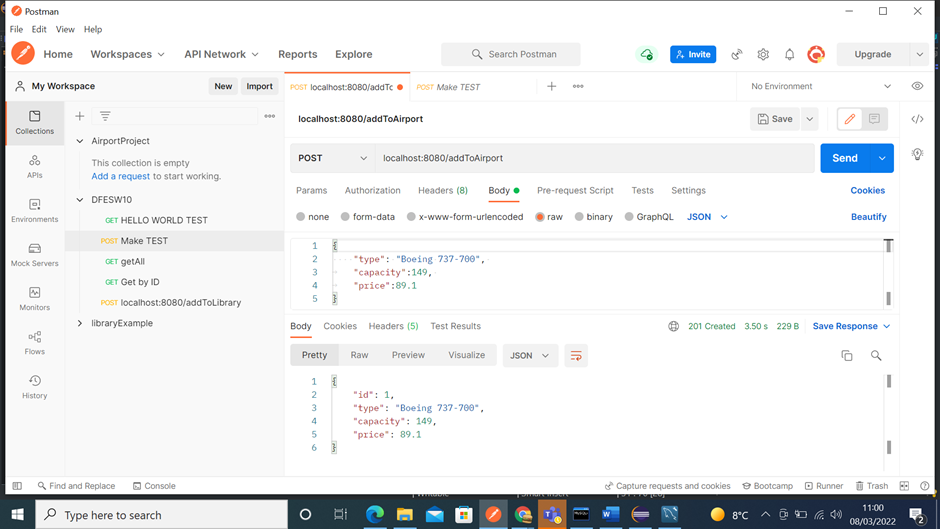Select the none body type
The height and width of the screenshot is (529, 940).
coord(300,217)
